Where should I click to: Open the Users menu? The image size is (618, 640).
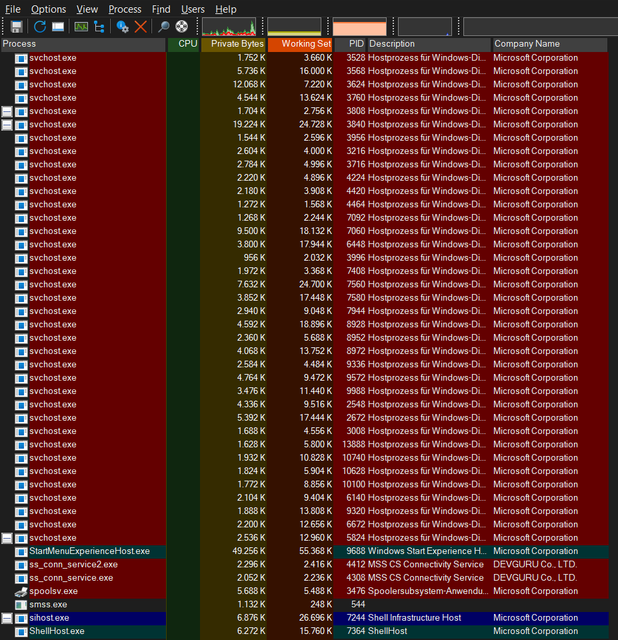[x=193, y=9]
